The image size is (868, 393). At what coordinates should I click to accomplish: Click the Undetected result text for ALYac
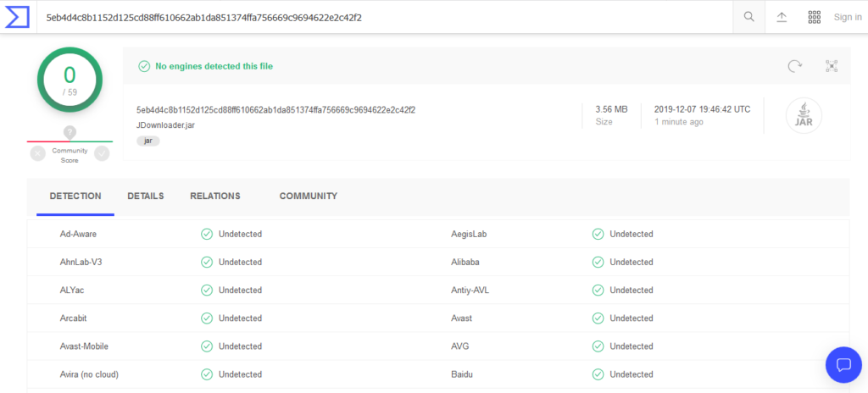240,290
